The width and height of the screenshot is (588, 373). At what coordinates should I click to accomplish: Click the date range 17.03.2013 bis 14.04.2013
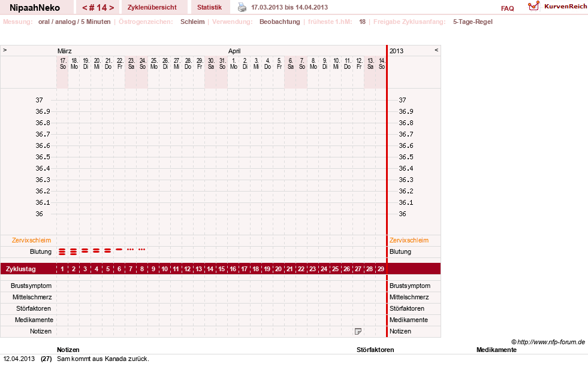coord(289,7)
